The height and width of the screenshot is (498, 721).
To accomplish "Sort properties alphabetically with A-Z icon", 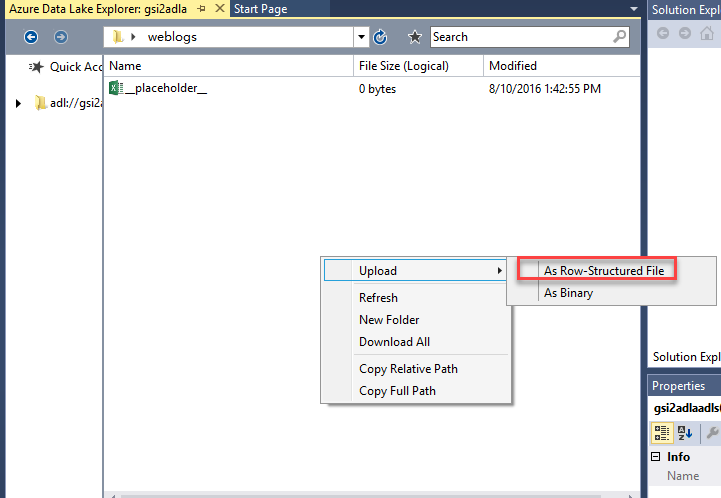I will point(687,432).
